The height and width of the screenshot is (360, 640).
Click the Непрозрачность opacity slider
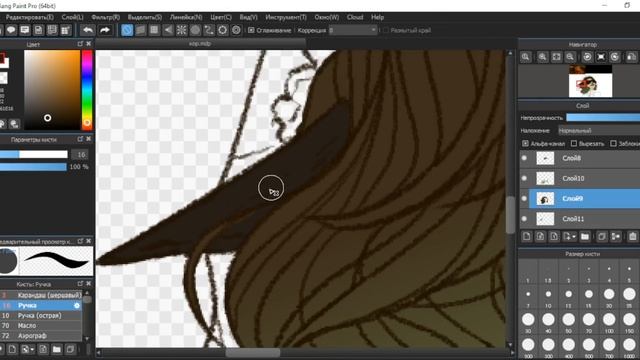coord(603,118)
